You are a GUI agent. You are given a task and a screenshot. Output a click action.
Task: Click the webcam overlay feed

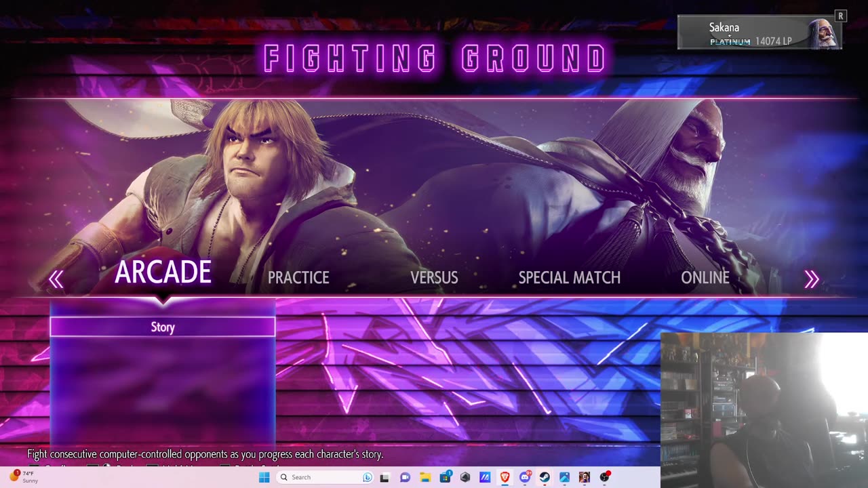click(764, 410)
